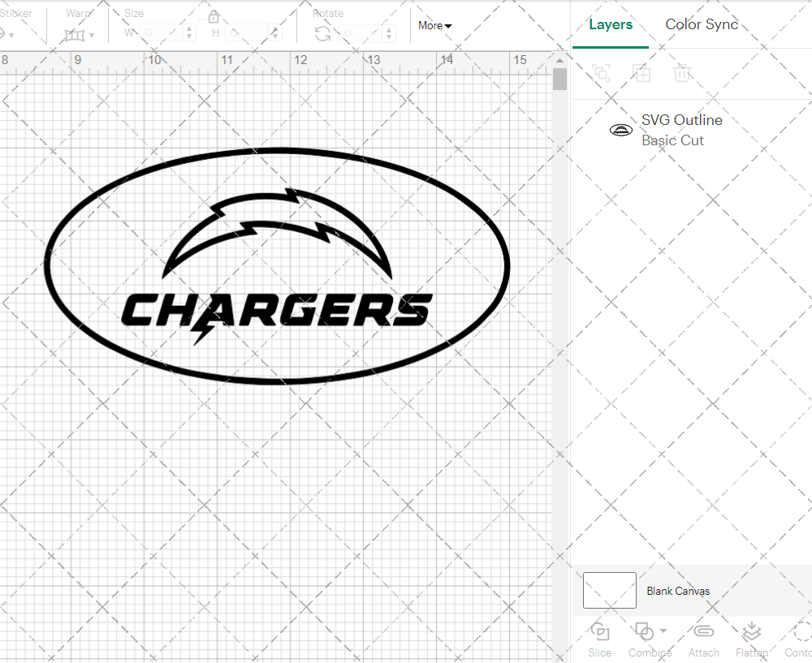
Task: Click the vertical scrollbar thumb
Action: [559, 80]
